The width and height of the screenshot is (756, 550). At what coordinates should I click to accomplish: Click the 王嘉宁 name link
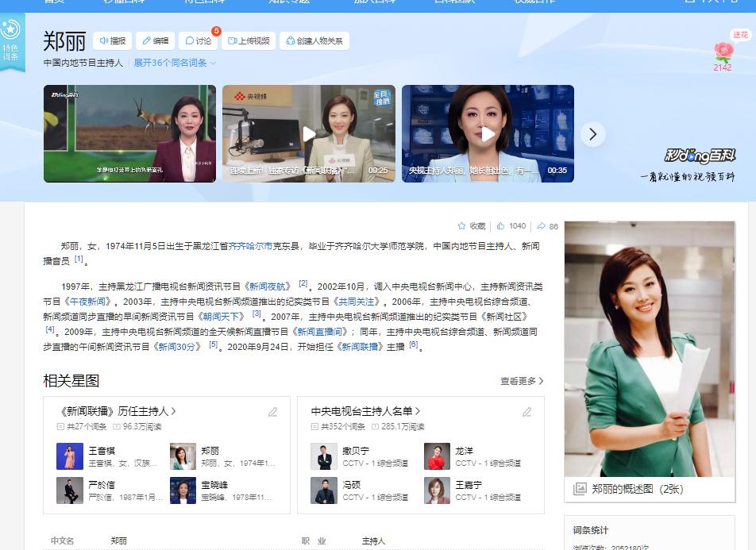469,485
